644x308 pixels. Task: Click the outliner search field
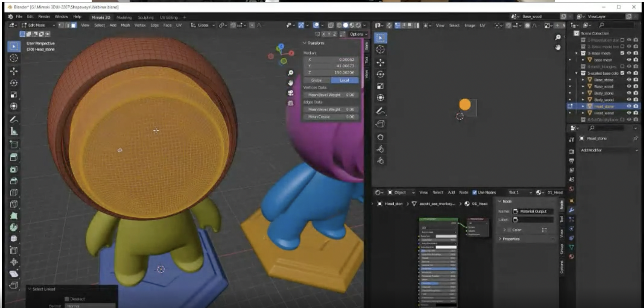pyautogui.click(x=616, y=25)
